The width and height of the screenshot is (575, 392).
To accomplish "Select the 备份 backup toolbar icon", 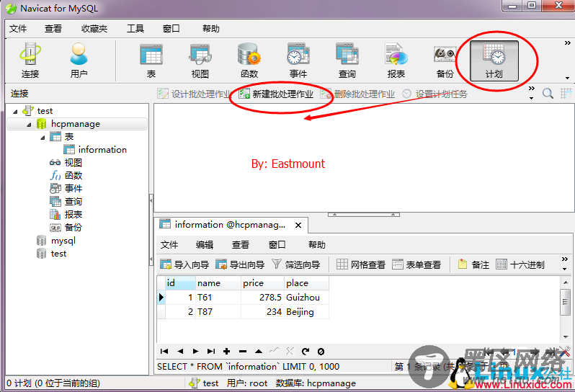I will pos(445,61).
